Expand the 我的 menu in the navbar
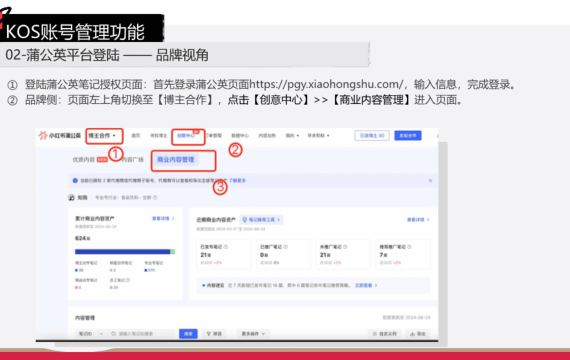 click(292, 136)
